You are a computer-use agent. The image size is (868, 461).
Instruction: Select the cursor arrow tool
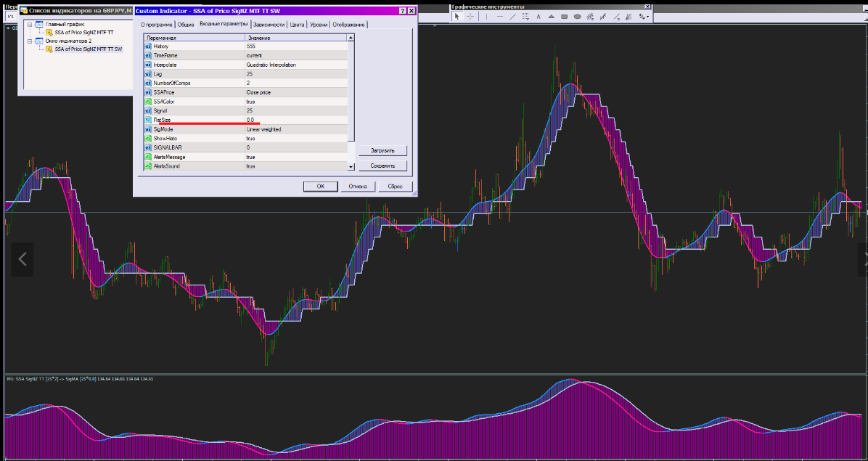click(457, 16)
